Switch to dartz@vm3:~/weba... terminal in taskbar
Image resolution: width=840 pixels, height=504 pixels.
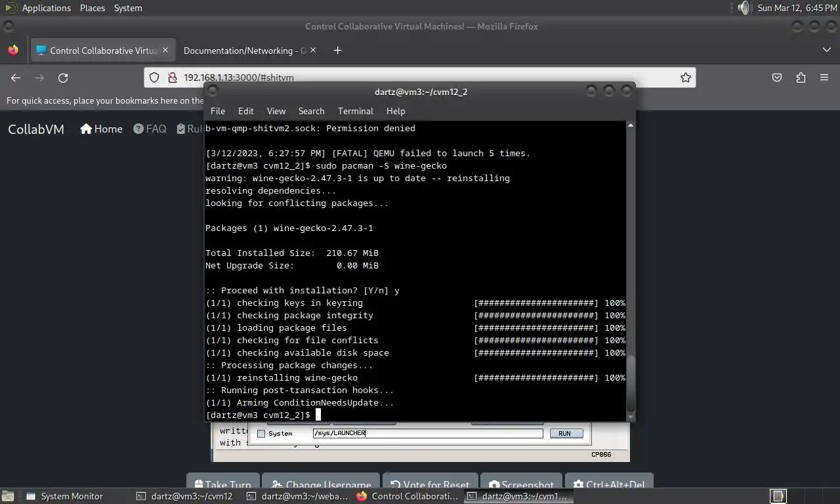click(x=297, y=496)
